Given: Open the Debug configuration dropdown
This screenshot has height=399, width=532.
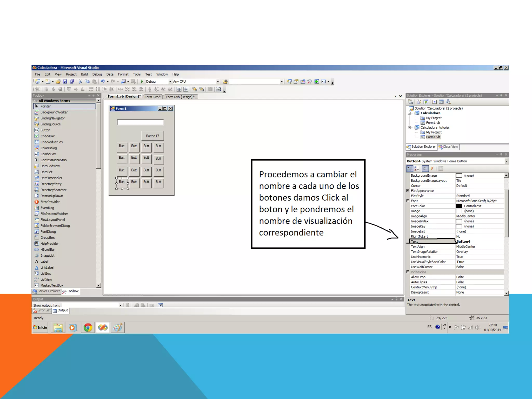Looking at the screenshot, I should click(170, 82).
